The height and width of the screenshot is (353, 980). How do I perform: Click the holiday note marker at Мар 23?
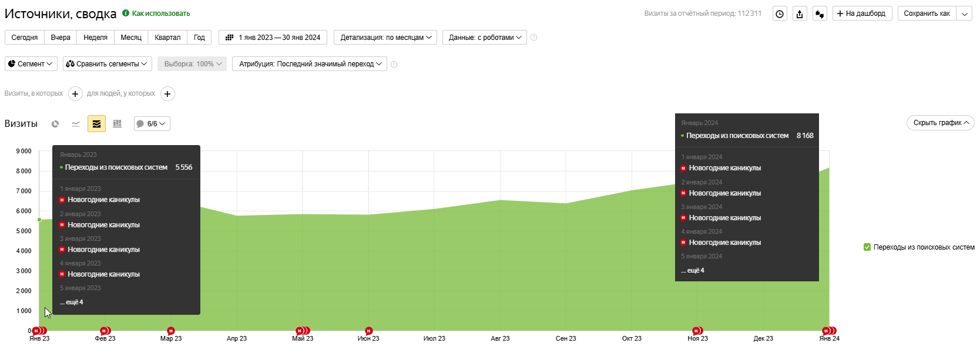point(171,331)
